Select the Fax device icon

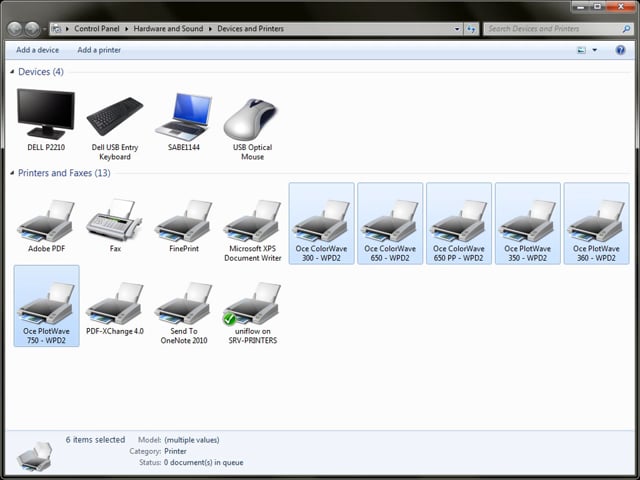coord(115,222)
